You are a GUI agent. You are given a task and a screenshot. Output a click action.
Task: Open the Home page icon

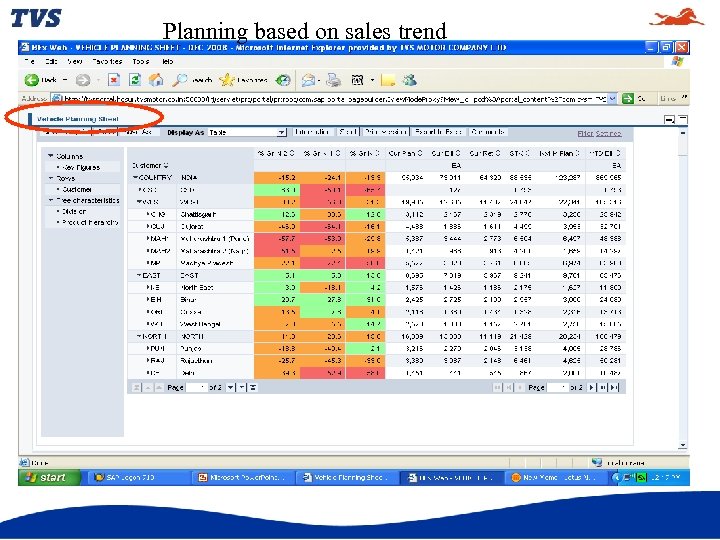[156, 80]
